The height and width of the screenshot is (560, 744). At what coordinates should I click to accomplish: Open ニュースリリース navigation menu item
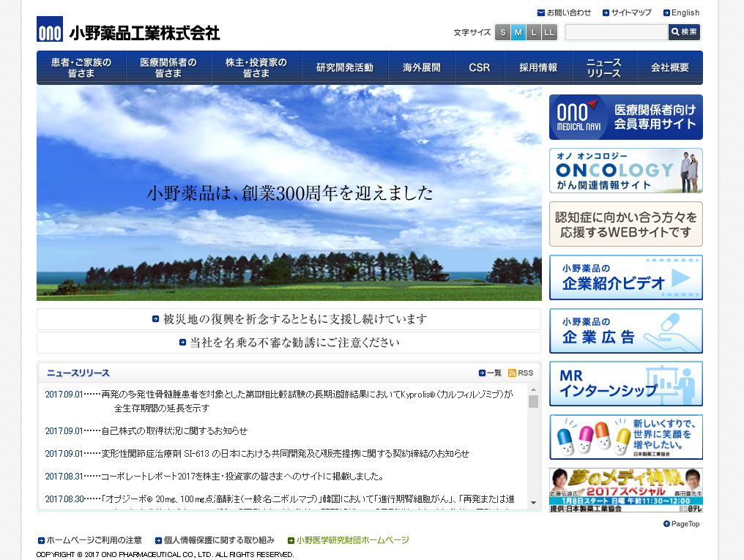pyautogui.click(x=603, y=68)
